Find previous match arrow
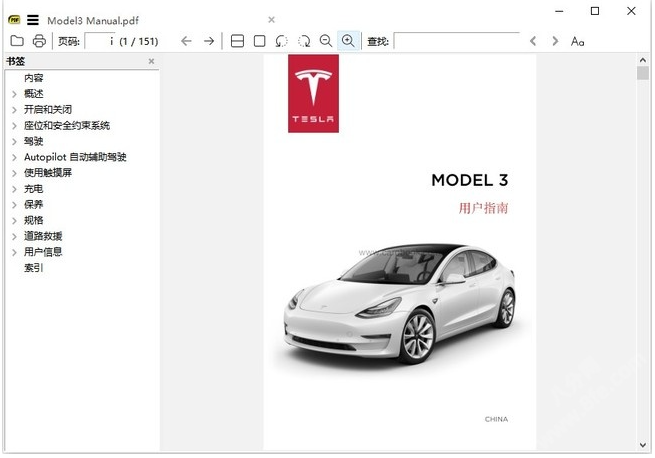Image resolution: width=655 pixels, height=458 pixels. 533,41
